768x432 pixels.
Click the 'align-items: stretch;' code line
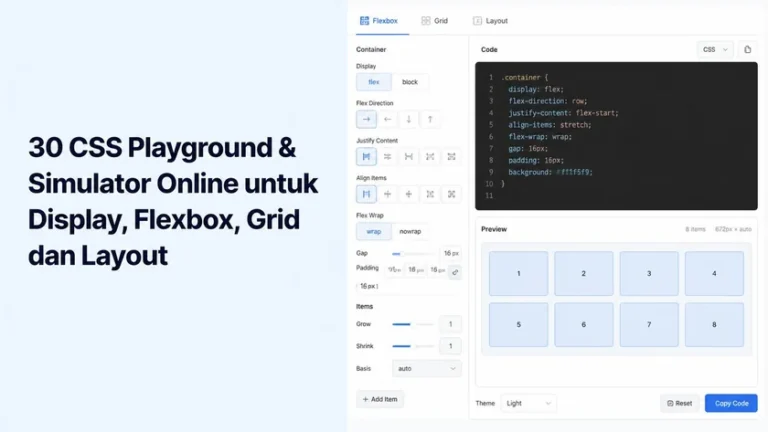coord(550,125)
